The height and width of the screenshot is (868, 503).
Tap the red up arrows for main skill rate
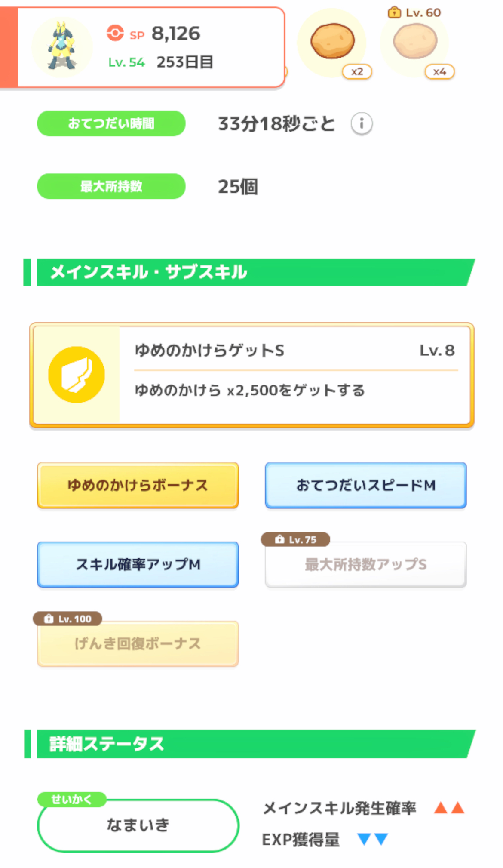pyautogui.click(x=449, y=808)
